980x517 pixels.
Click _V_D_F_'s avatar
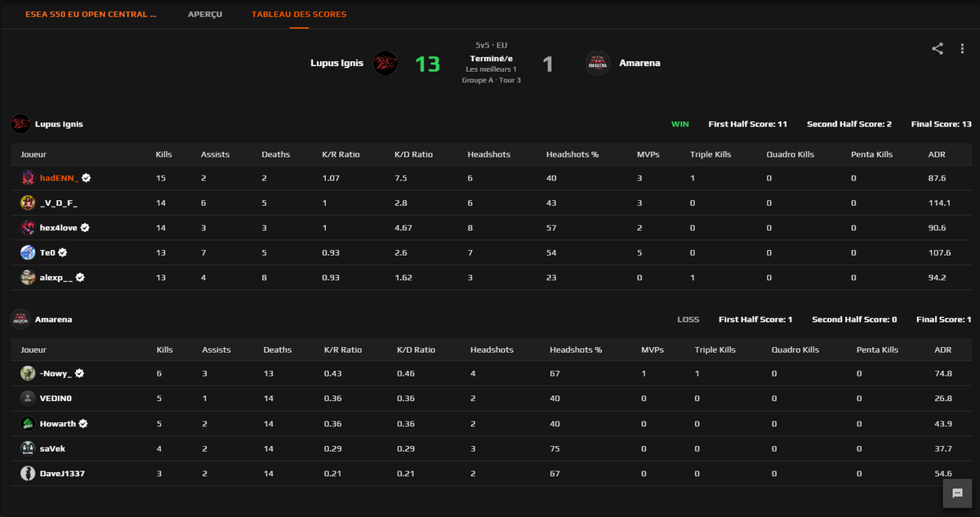pos(28,203)
